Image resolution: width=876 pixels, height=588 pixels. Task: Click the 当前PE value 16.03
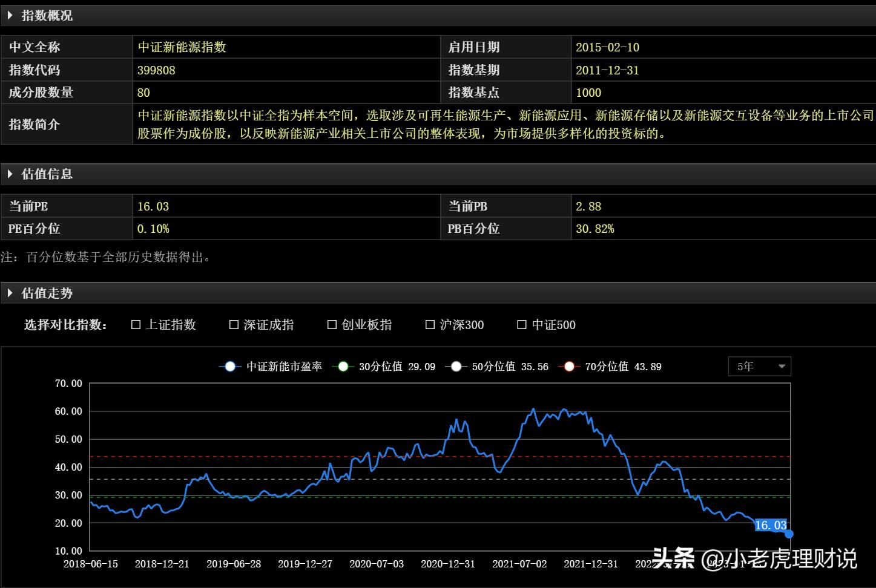[153, 206]
